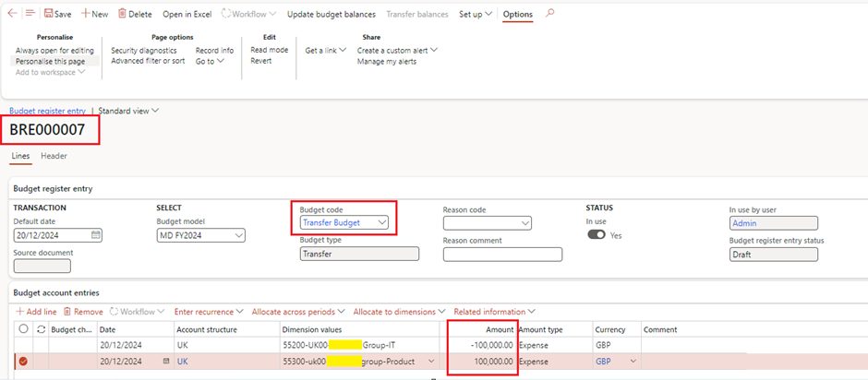Screen dimensions: 868x380
Task: Expand Enter recurrence
Action: pos(209,312)
